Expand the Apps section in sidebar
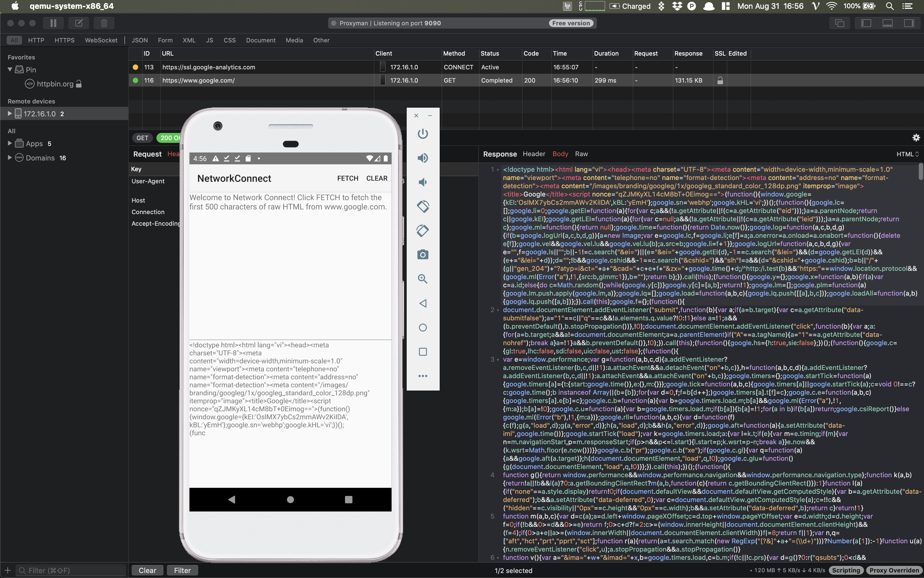This screenshot has height=578, width=924. click(9, 143)
